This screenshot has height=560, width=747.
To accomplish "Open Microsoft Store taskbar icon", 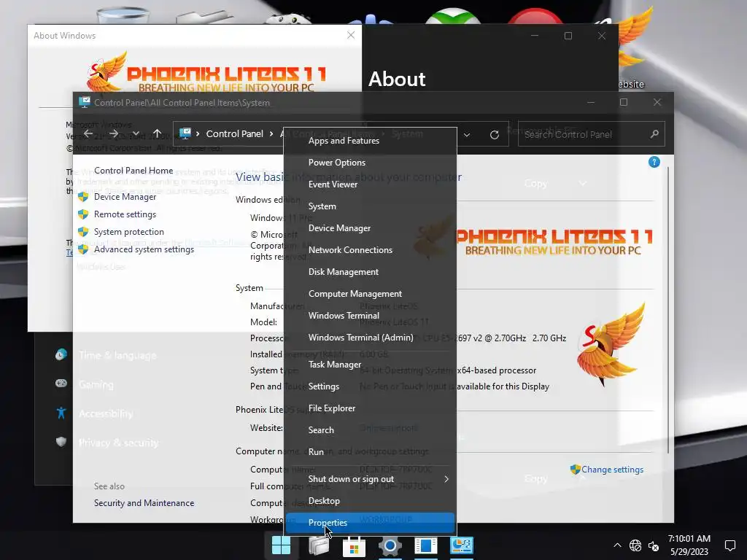I will pos(354,546).
